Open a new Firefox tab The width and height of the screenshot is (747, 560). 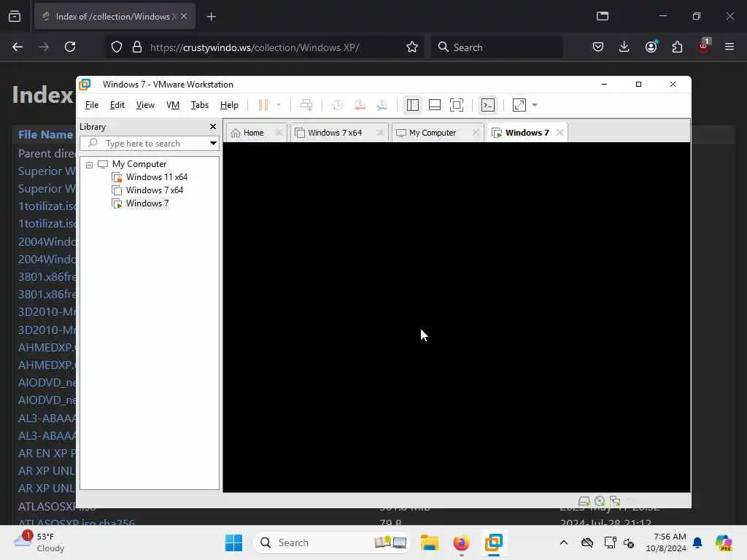click(x=211, y=17)
